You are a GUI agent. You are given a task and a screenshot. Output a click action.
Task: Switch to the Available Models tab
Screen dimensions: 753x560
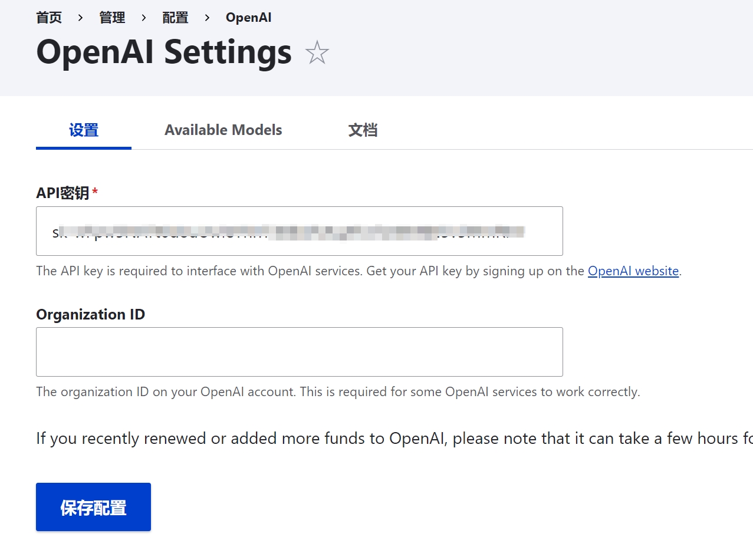pyautogui.click(x=223, y=130)
